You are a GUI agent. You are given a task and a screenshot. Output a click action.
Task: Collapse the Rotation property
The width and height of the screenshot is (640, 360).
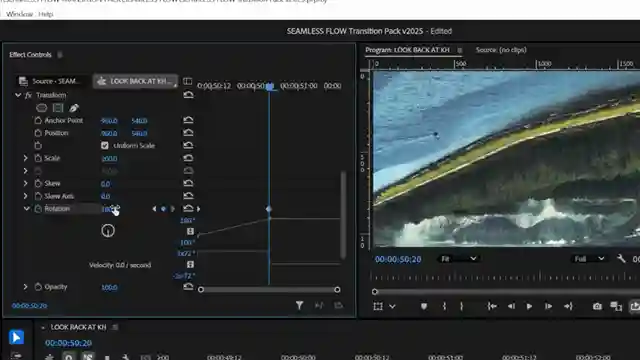[x=27, y=209]
